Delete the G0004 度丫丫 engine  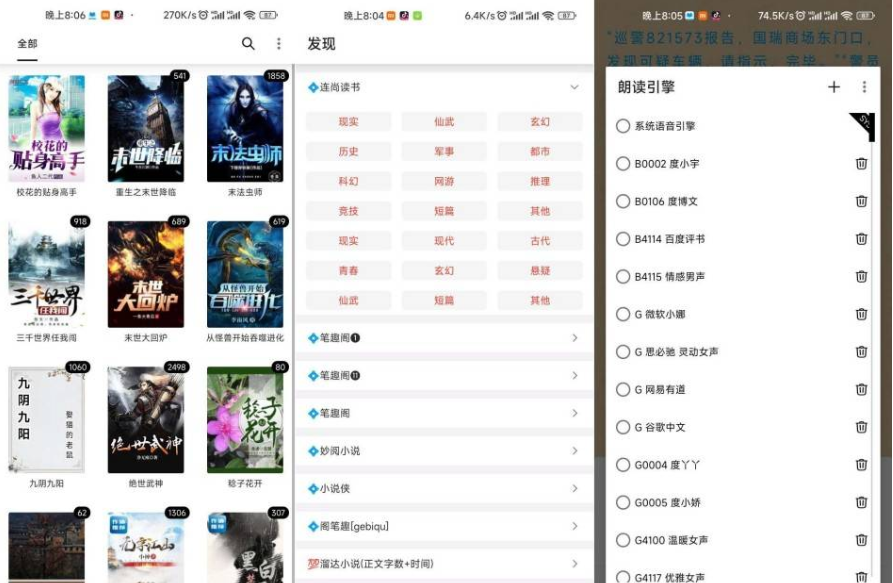[x=861, y=465]
